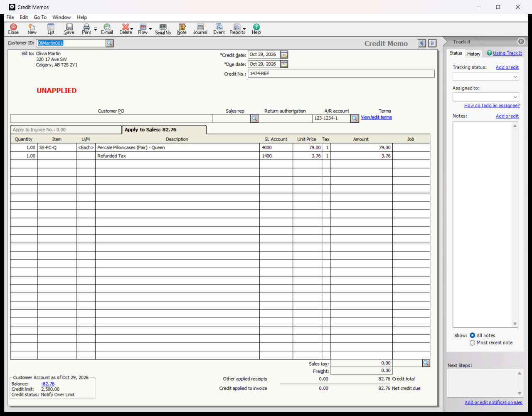Image resolution: width=532 pixels, height=416 pixels.
Task: Click the -82.76 Balance link
Action: tap(48, 384)
